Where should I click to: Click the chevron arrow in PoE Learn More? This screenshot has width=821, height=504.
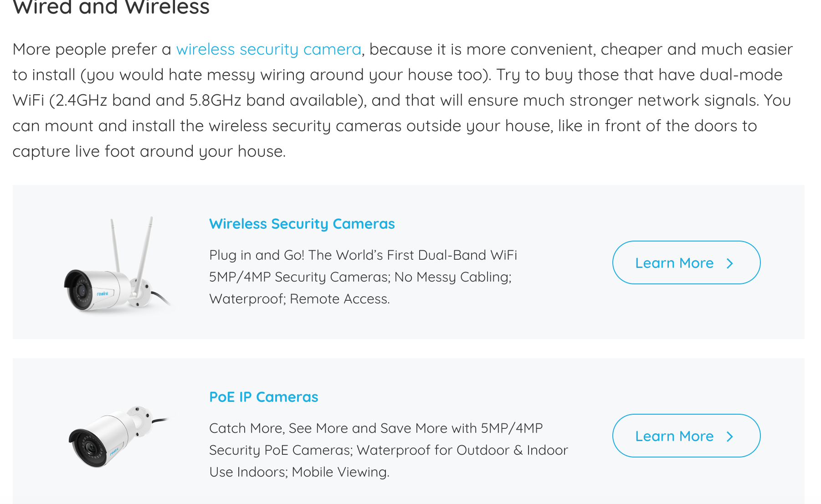click(730, 437)
